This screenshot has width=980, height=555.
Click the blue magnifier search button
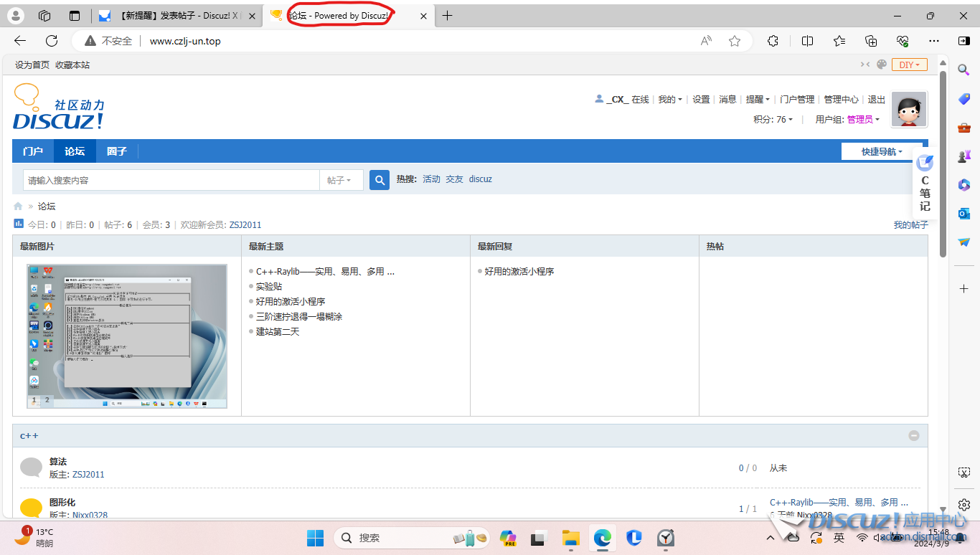point(379,180)
